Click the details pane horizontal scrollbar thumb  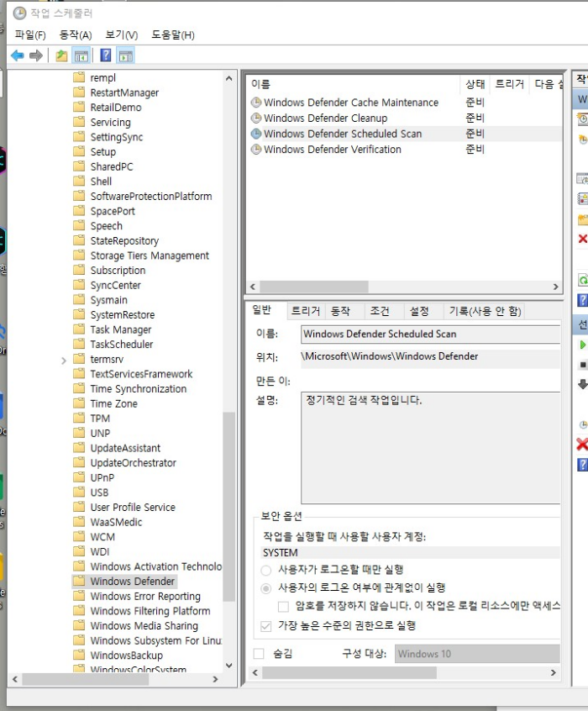click(349, 672)
